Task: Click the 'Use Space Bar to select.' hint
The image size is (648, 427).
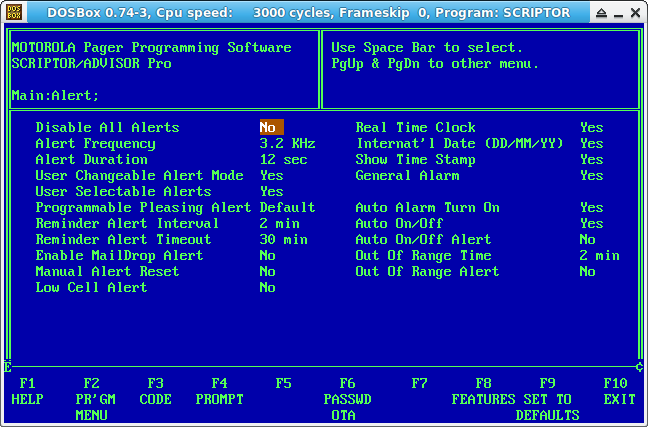Action: (x=427, y=48)
